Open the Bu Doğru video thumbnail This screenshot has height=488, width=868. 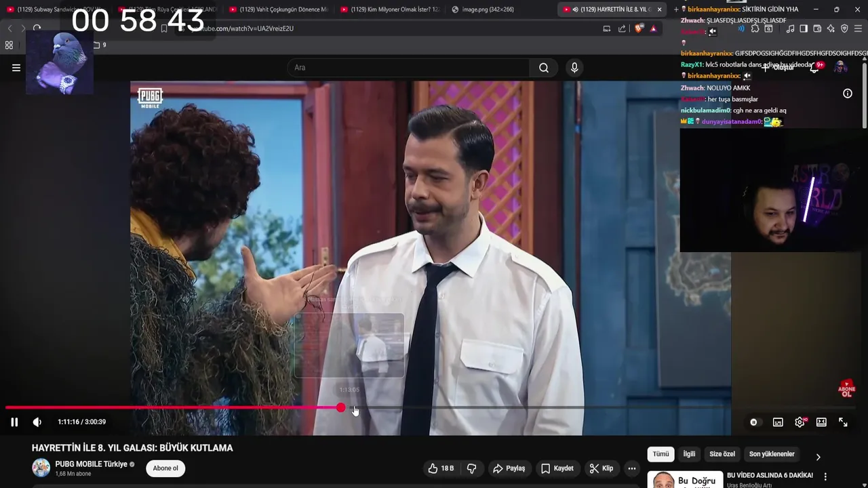pyautogui.click(x=685, y=479)
